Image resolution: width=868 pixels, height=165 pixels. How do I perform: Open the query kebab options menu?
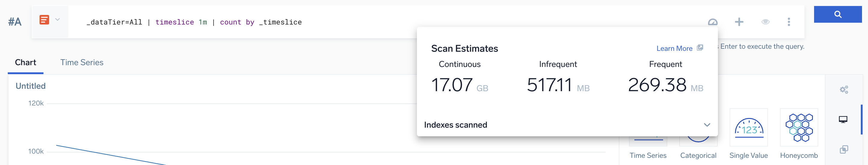point(788,22)
